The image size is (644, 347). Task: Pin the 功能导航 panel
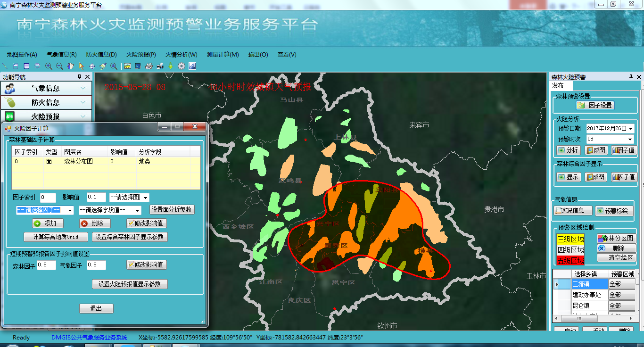point(80,77)
